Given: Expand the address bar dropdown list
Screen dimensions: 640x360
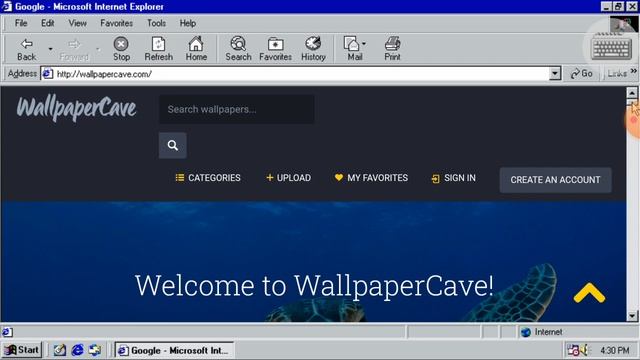Looking at the screenshot, I should 555,74.
